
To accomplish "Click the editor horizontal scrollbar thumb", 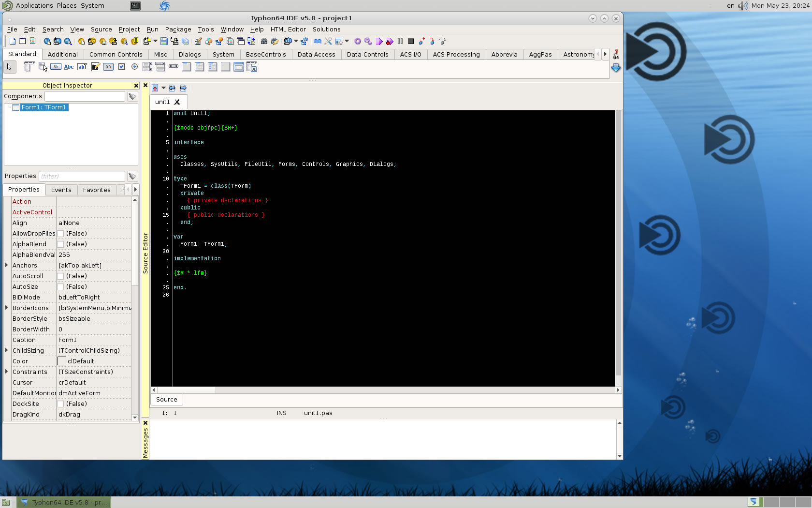I will tap(187, 390).
